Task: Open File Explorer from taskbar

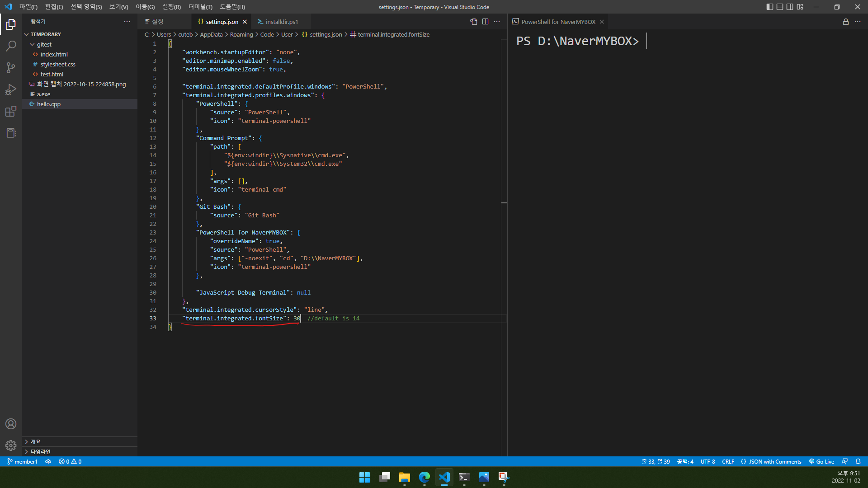Action: (404, 477)
